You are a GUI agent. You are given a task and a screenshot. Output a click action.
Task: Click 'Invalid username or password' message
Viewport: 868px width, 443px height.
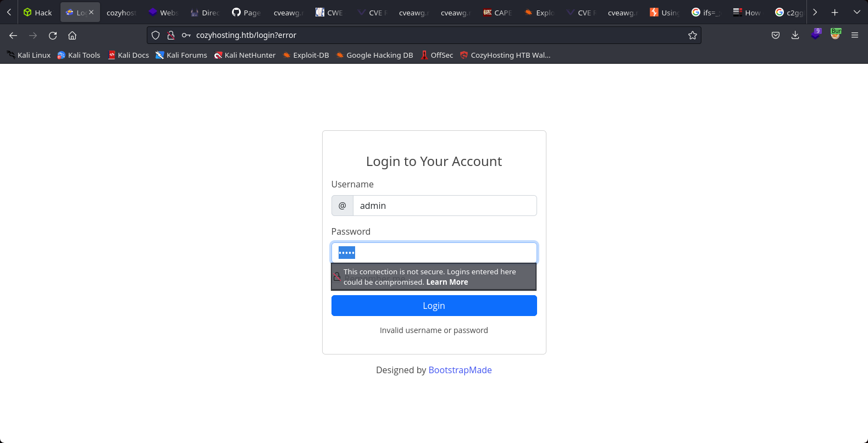pyautogui.click(x=434, y=330)
